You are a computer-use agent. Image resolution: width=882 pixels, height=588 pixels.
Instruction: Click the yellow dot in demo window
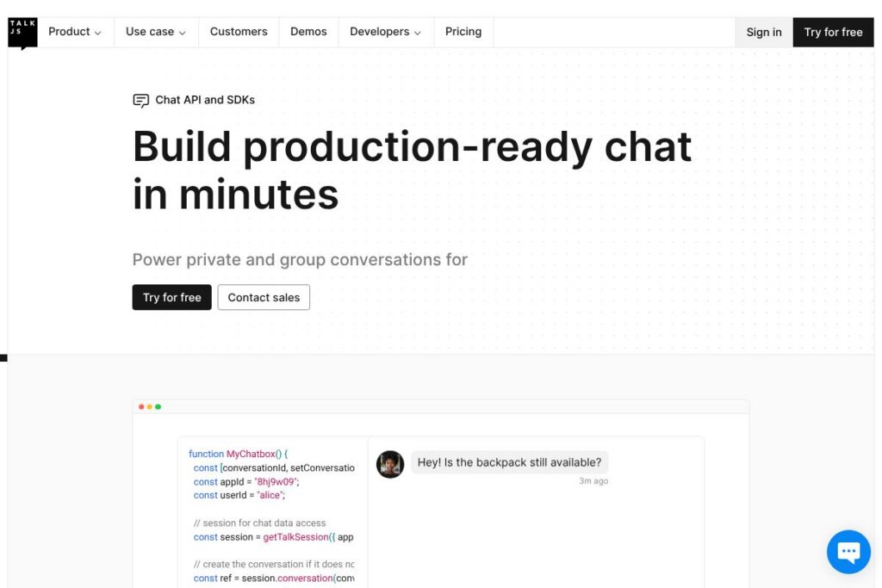point(150,407)
